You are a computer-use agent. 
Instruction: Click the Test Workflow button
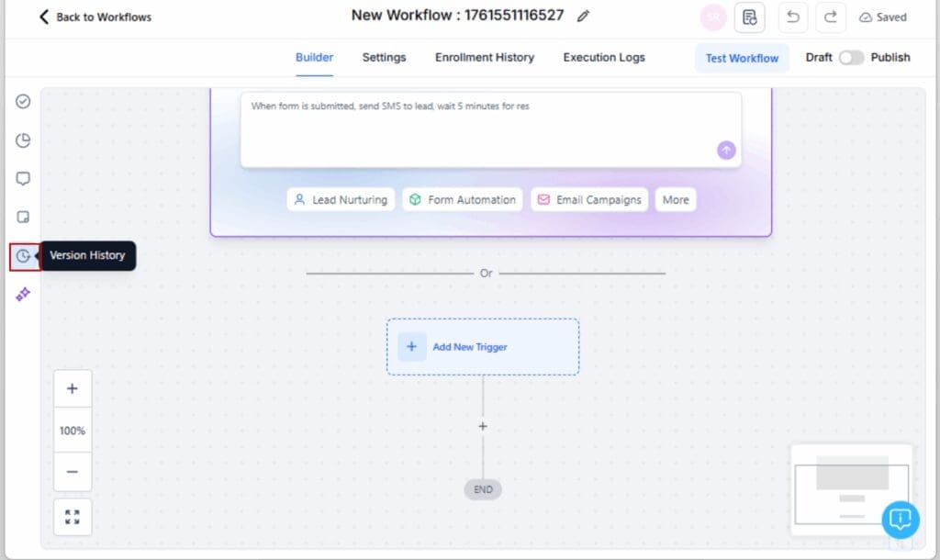click(742, 58)
